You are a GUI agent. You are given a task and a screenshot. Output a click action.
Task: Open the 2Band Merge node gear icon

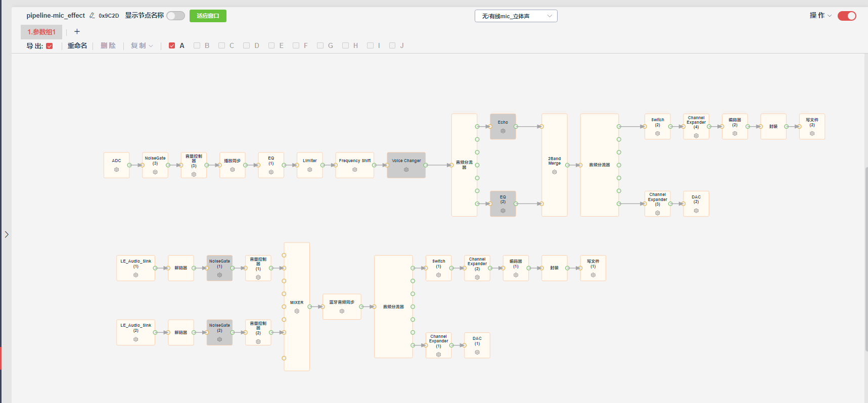(x=555, y=172)
